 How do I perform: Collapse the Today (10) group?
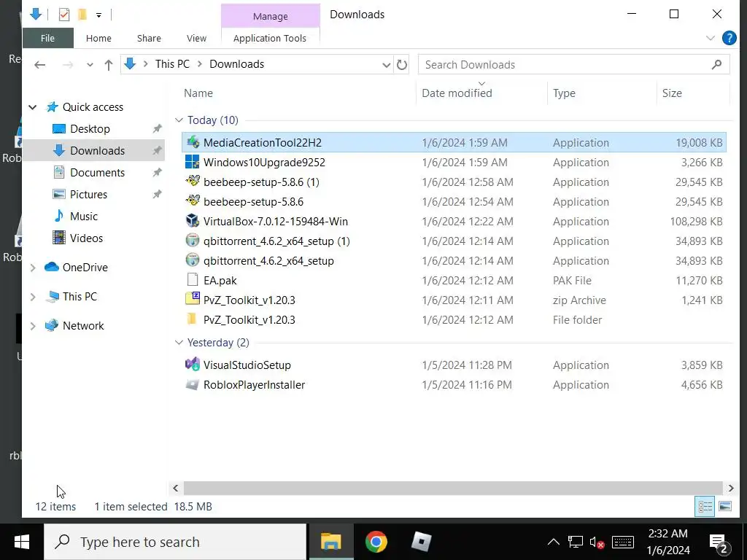[x=179, y=120]
